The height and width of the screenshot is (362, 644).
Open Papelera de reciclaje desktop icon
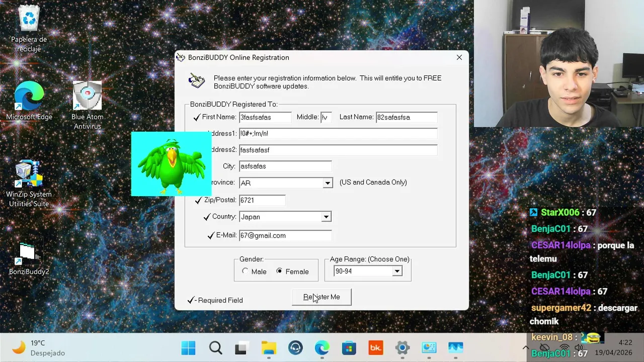[x=29, y=29]
